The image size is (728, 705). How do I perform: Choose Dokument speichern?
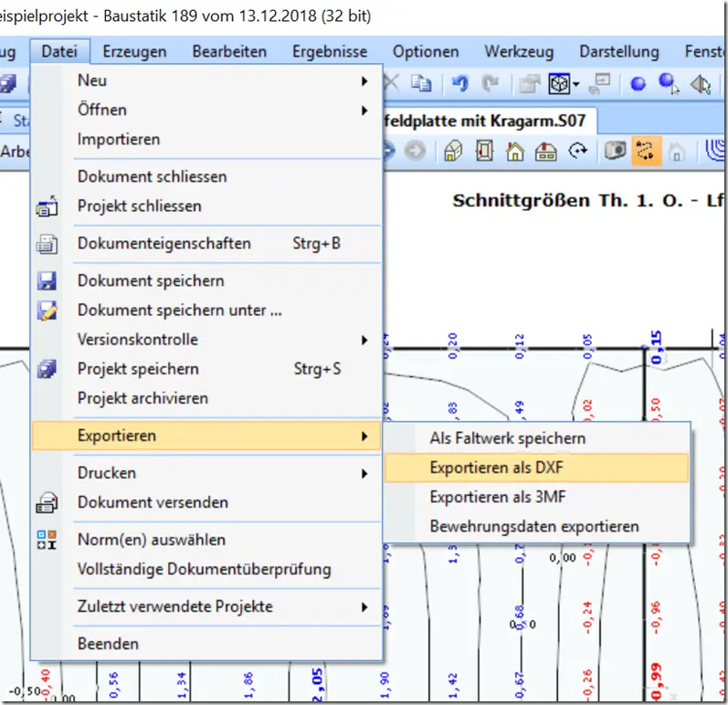click(x=207, y=280)
